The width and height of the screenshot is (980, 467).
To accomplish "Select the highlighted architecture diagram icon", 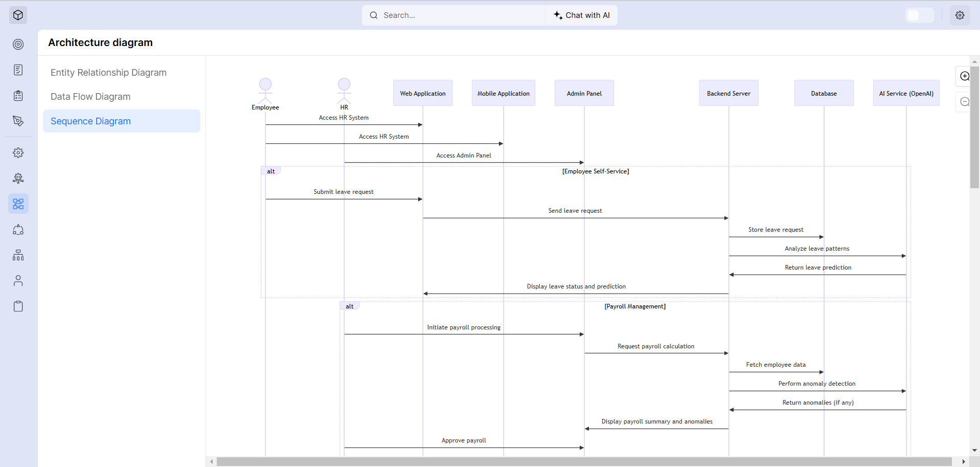I will [x=18, y=204].
